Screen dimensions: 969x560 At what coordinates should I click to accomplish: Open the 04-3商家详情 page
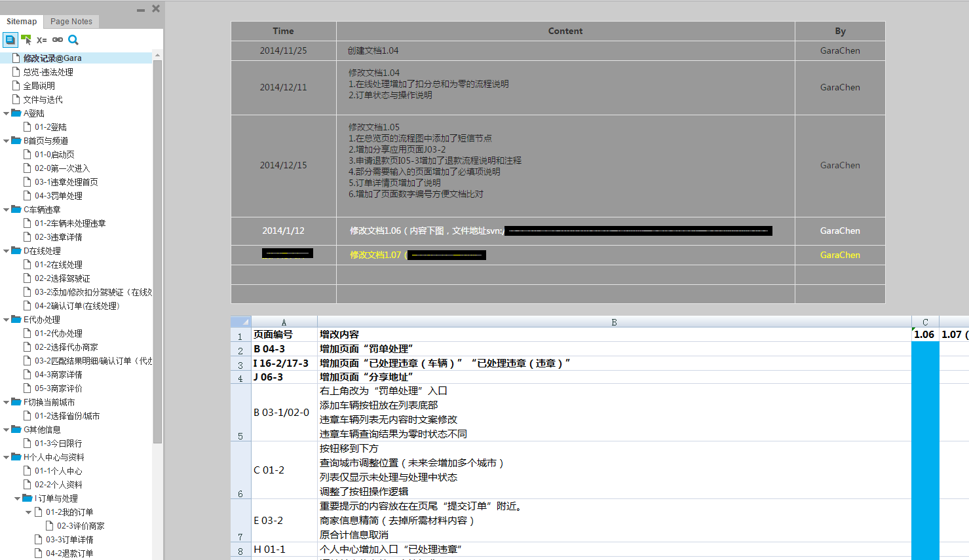58,375
